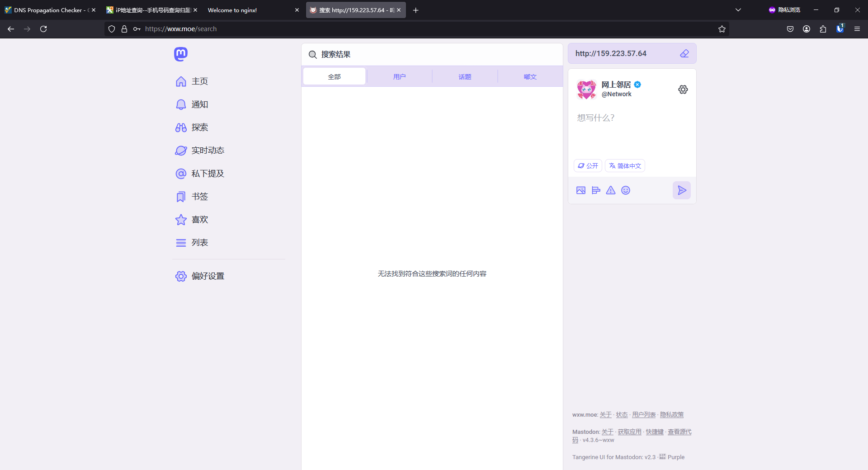Clear the search box with eraser icon
This screenshot has height=470, width=868.
[684, 54]
